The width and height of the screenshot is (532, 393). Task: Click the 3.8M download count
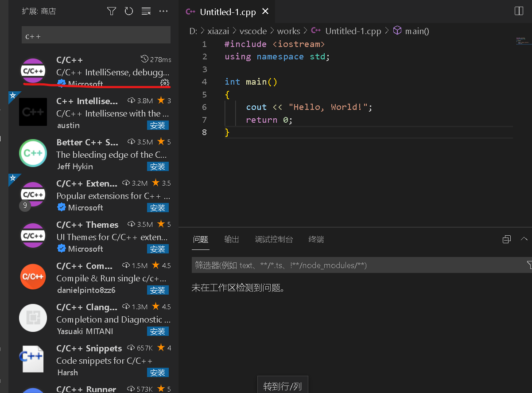pyautogui.click(x=140, y=101)
